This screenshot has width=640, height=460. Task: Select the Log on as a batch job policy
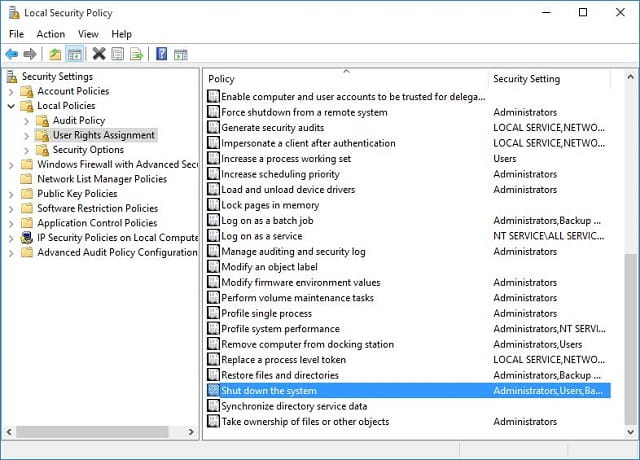408,221
